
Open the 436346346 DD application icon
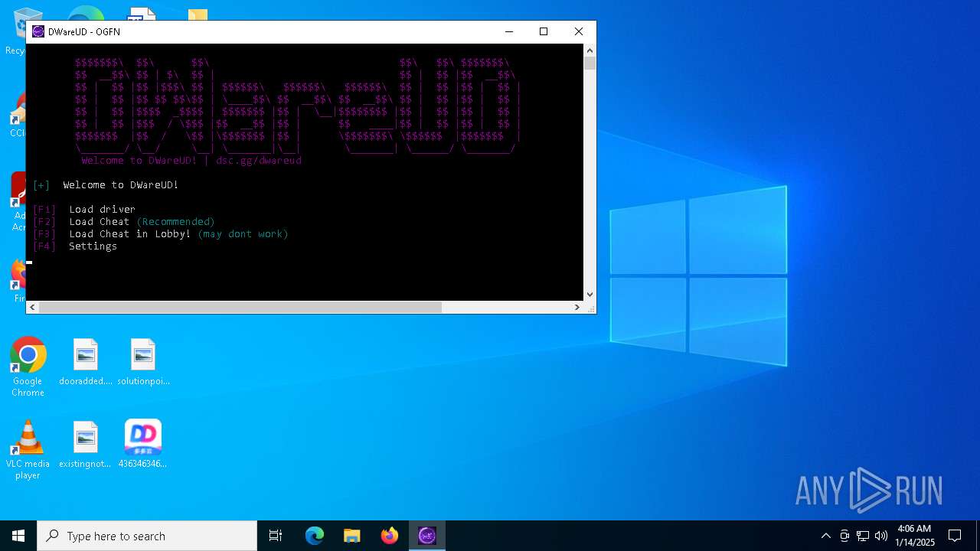143,444
